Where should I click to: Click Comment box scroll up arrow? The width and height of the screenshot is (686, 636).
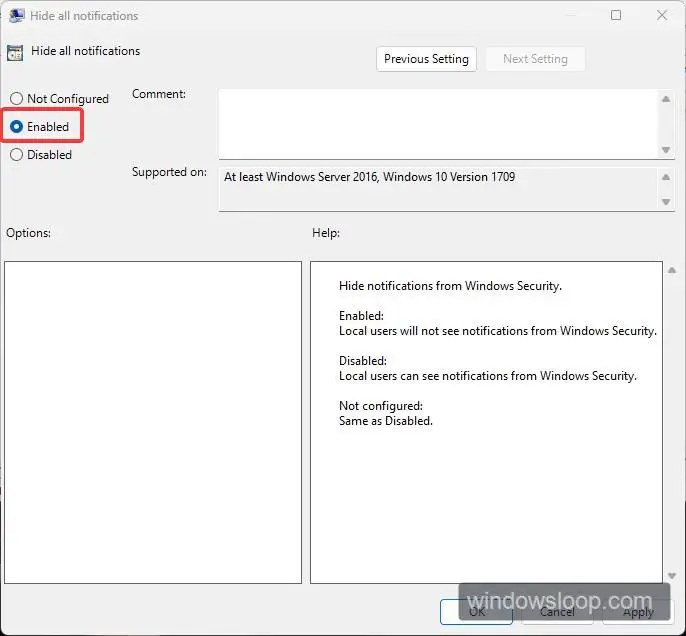(666, 99)
